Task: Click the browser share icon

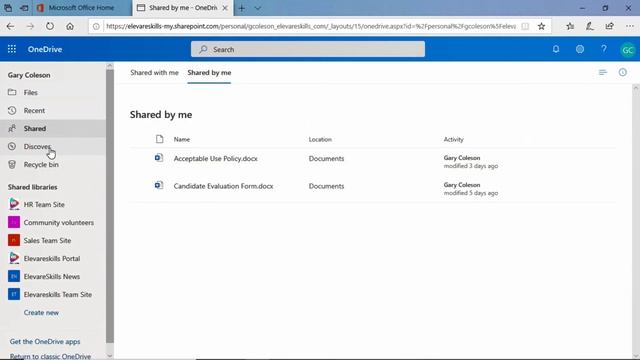Action: 609,26
